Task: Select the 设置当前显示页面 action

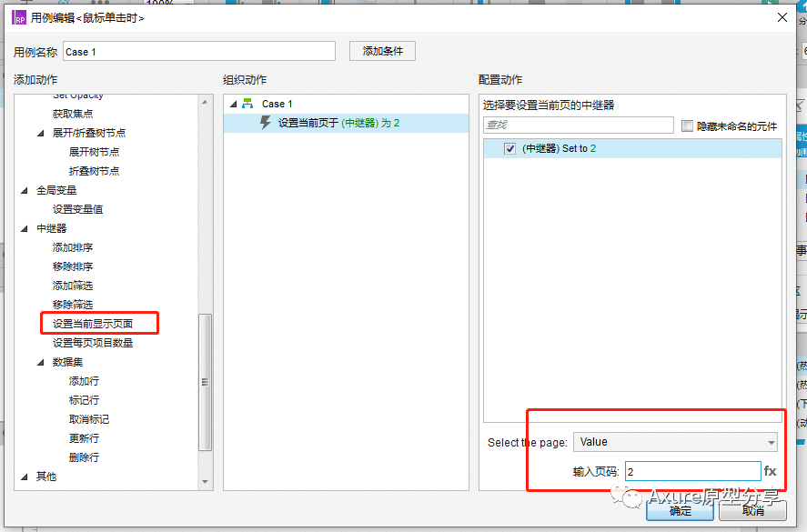Action: (x=93, y=324)
